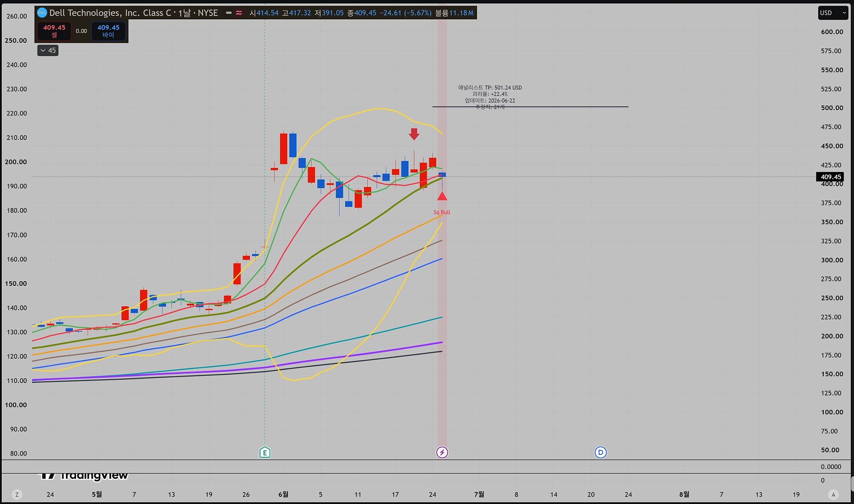The width and height of the screenshot is (854, 504).
Task: Click the pink wavy icon after NYSE
Action: pyautogui.click(x=239, y=13)
